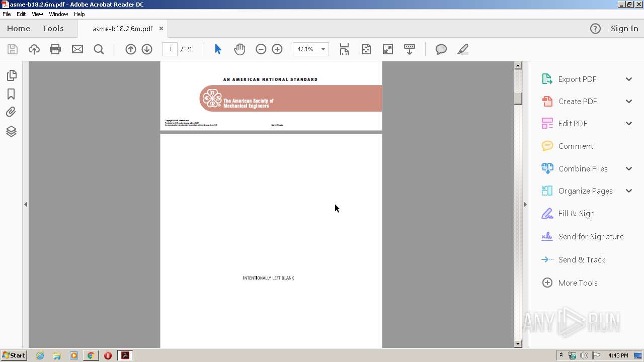Expand Edit PDF options chevron
Image resolution: width=644 pixels, height=362 pixels.
click(x=629, y=124)
